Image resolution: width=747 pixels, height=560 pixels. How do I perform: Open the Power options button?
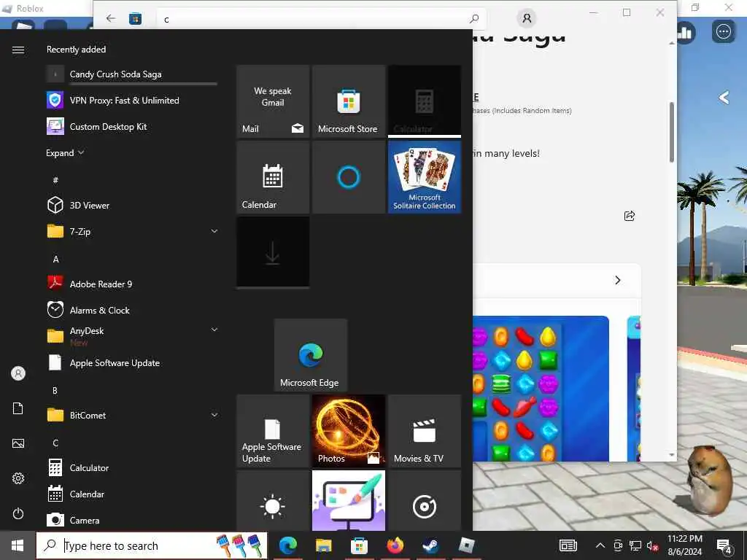[x=18, y=513]
